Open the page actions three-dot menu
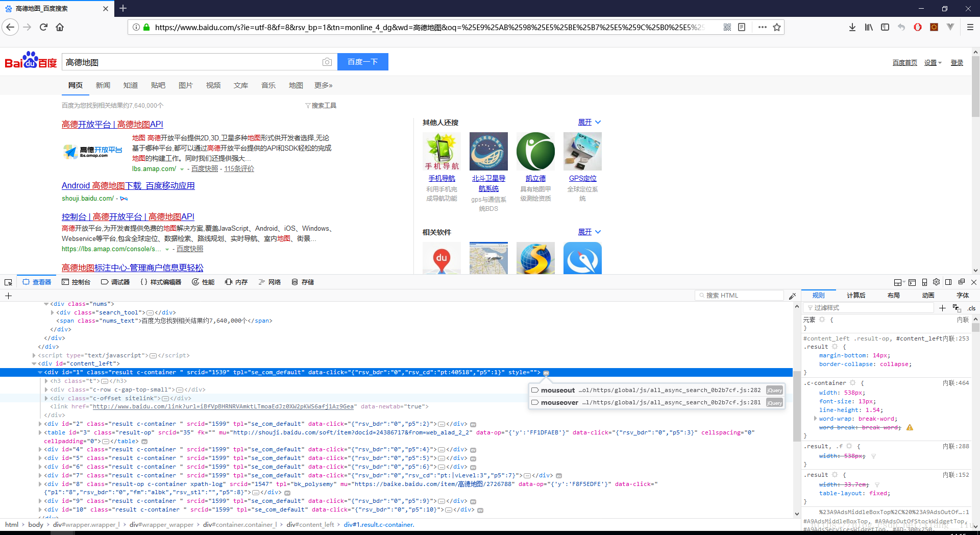This screenshot has height=535, width=980. [762, 27]
